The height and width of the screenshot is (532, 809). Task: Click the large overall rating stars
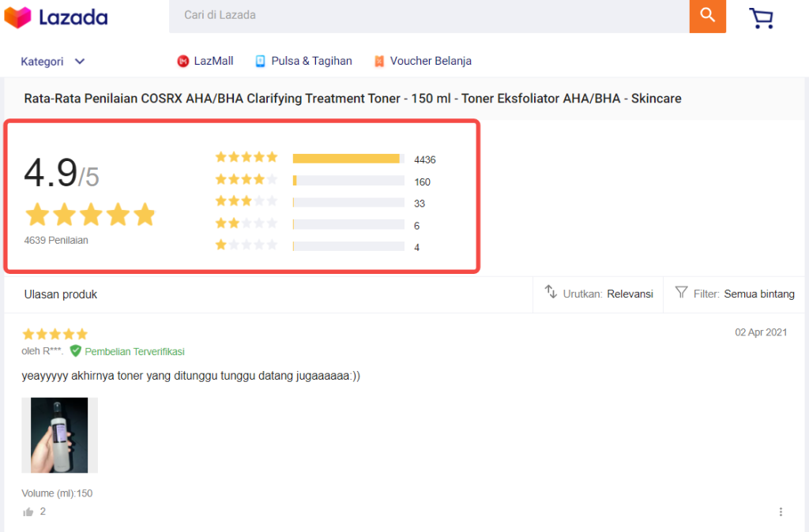point(90,215)
